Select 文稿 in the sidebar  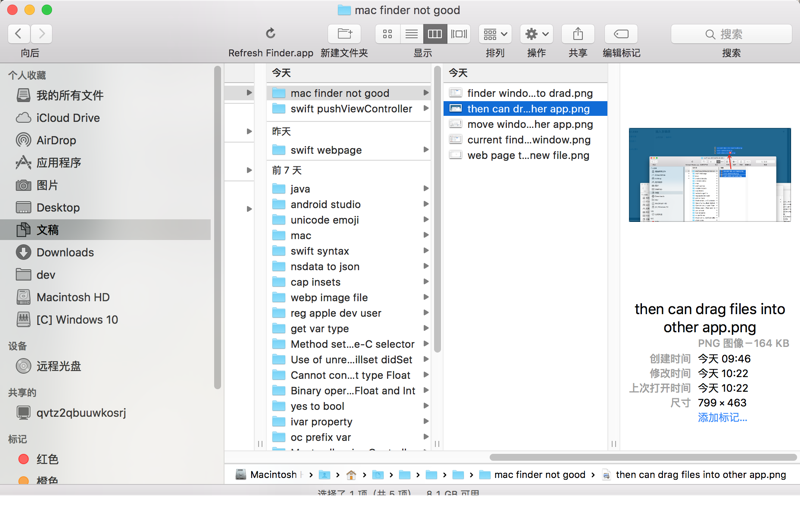(x=106, y=230)
